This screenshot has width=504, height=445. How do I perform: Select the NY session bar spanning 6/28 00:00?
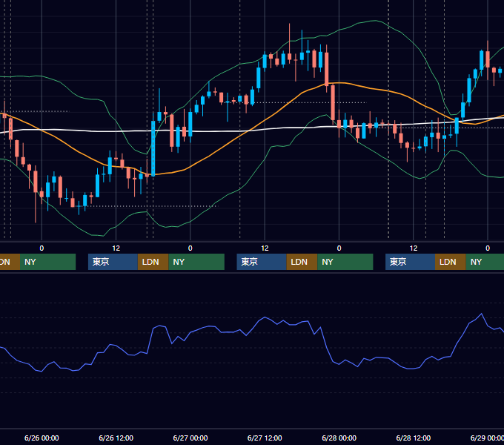pos(345,262)
